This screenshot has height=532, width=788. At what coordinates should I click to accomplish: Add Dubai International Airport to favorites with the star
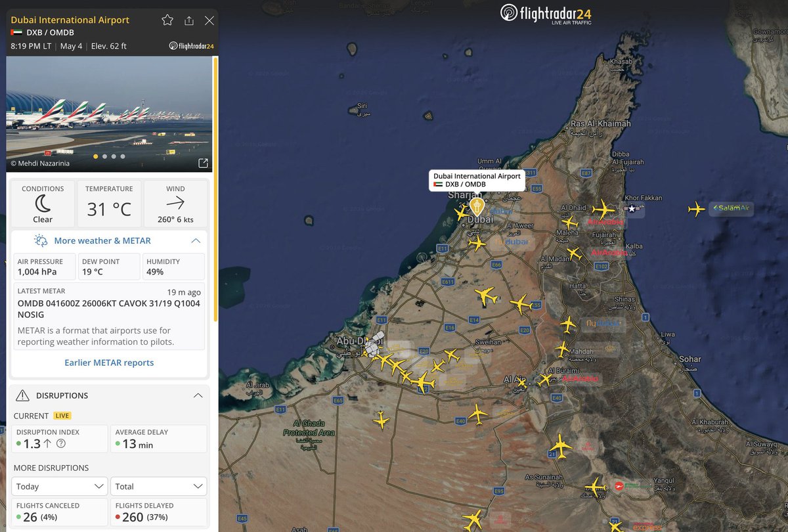click(x=167, y=20)
